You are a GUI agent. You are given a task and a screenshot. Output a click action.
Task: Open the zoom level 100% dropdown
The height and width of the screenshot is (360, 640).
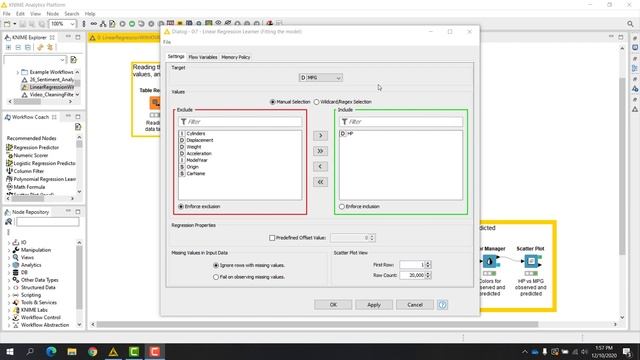[x=72, y=24]
